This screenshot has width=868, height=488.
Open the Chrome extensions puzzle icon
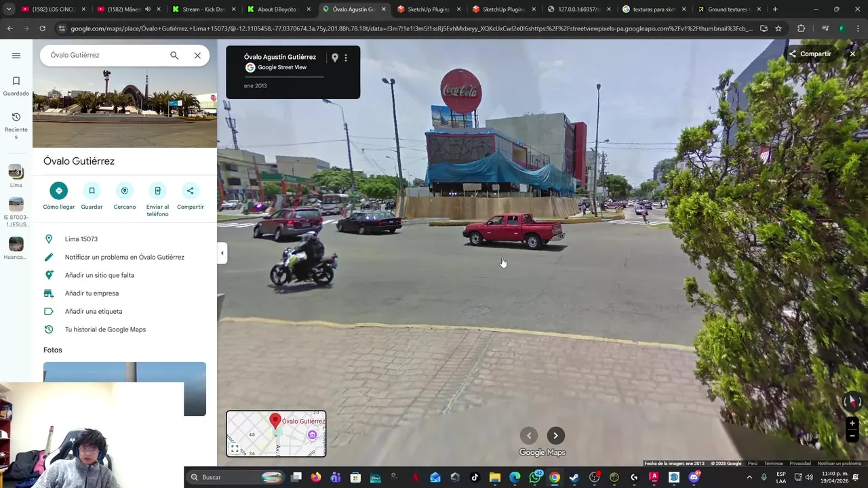click(801, 28)
